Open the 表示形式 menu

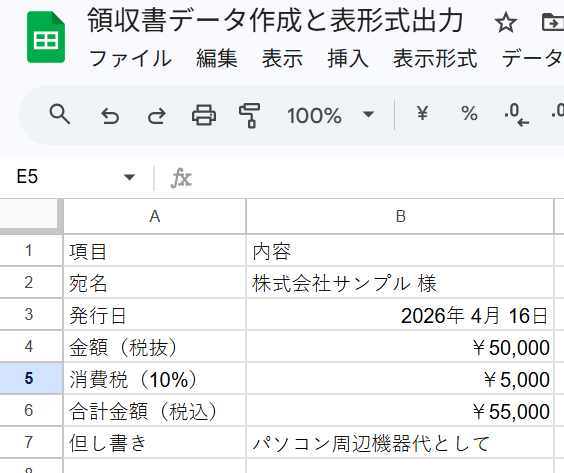pos(435,58)
